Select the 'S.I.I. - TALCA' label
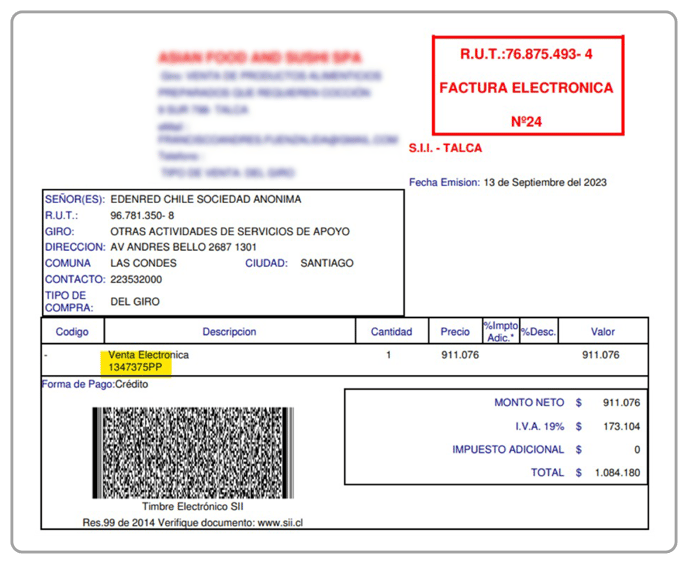The height and width of the screenshot is (564, 688). pos(445,148)
